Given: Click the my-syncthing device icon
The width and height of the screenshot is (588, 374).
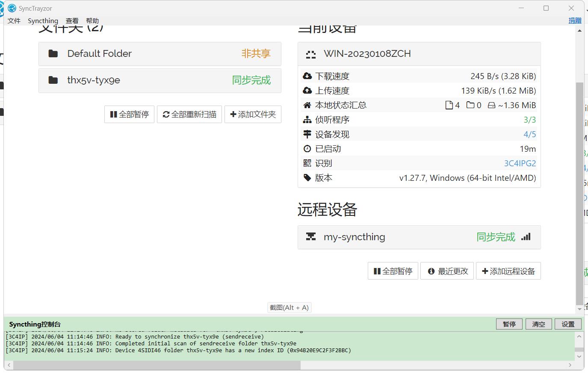Looking at the screenshot, I should (x=311, y=237).
